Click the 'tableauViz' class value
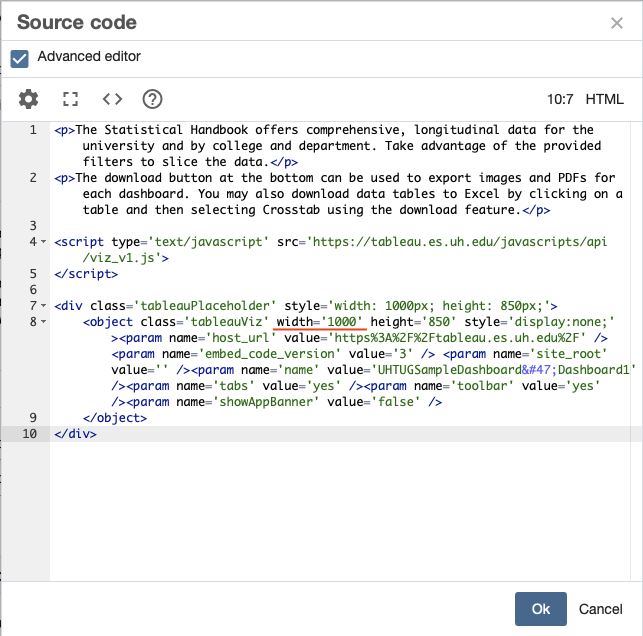 tap(226, 322)
